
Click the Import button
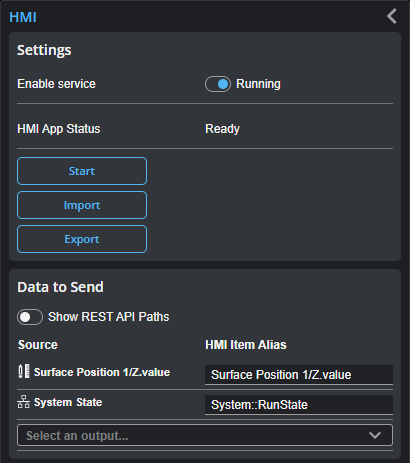click(82, 205)
